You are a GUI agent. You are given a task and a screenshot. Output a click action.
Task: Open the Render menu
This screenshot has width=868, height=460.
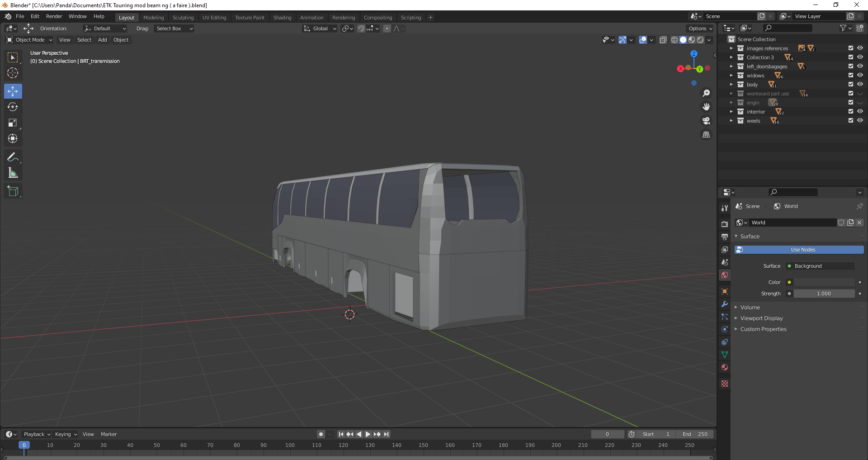[x=54, y=16]
